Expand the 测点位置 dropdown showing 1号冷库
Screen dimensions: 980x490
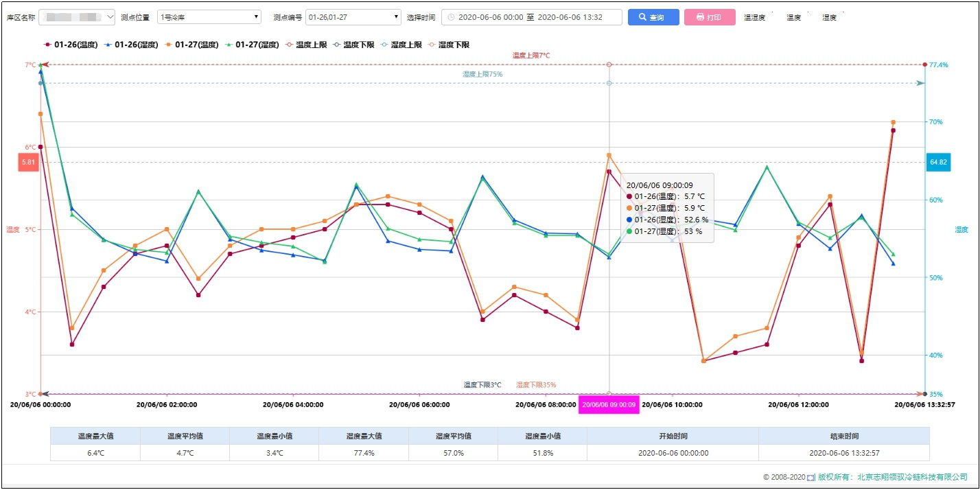(209, 17)
